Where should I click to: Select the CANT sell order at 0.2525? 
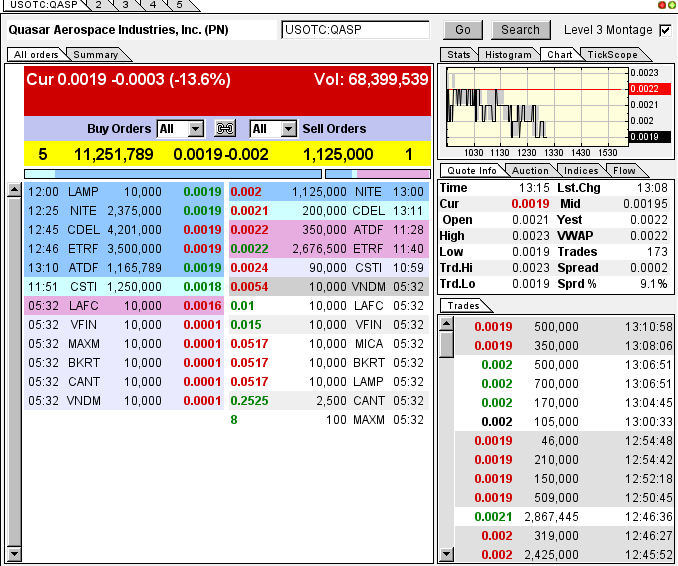pyautogui.click(x=329, y=401)
